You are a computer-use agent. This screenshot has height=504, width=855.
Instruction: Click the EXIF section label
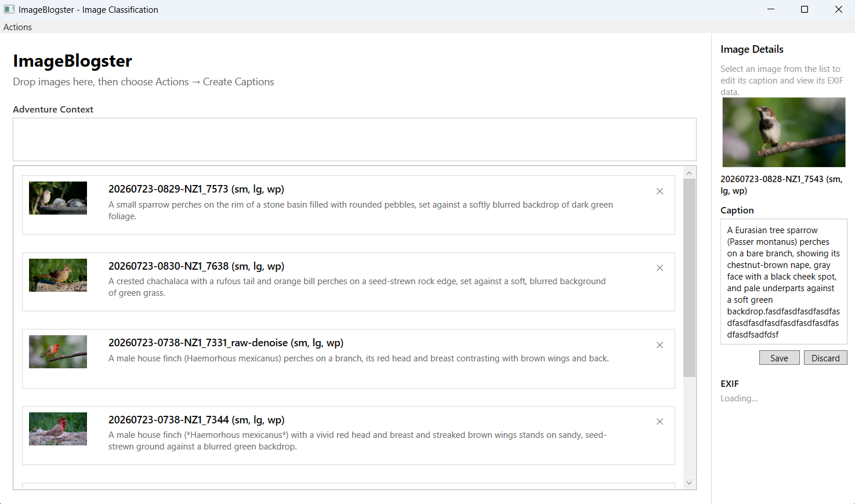tap(730, 384)
